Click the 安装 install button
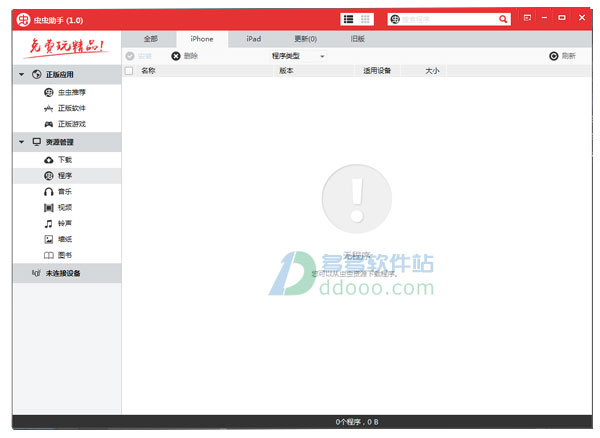This screenshot has height=438, width=600. click(x=139, y=56)
